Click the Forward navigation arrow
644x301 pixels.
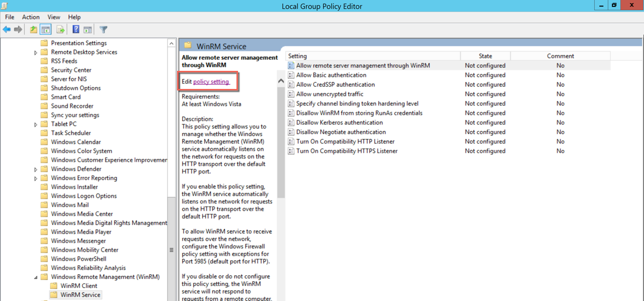(x=18, y=29)
